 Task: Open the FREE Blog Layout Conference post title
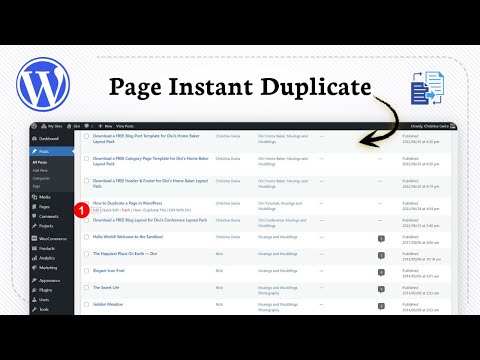pos(150,220)
